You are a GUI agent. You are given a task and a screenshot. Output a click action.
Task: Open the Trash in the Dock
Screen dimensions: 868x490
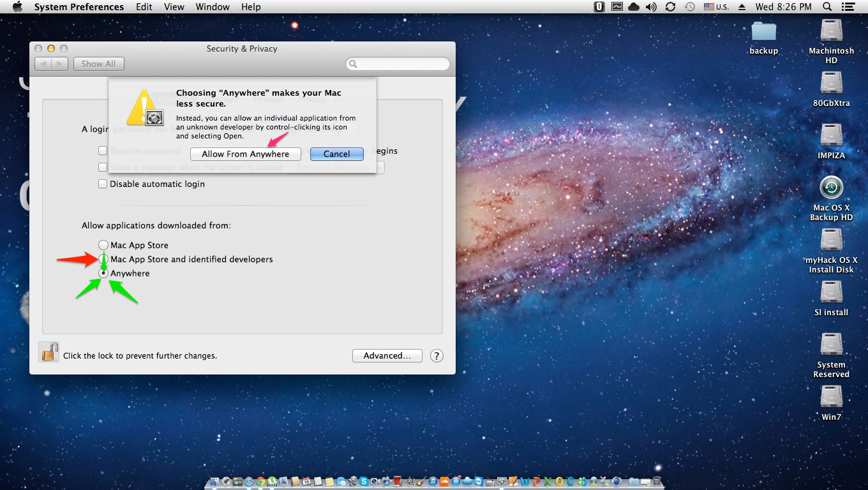click(x=657, y=481)
